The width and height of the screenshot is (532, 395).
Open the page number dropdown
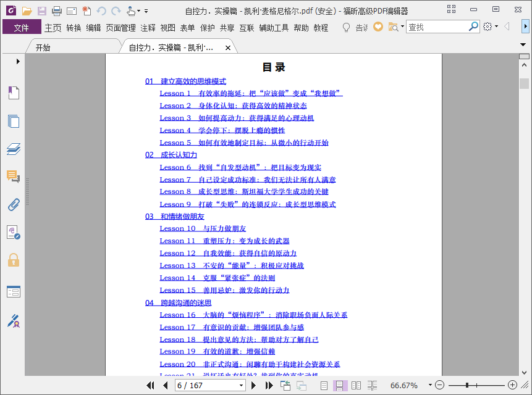point(241,385)
